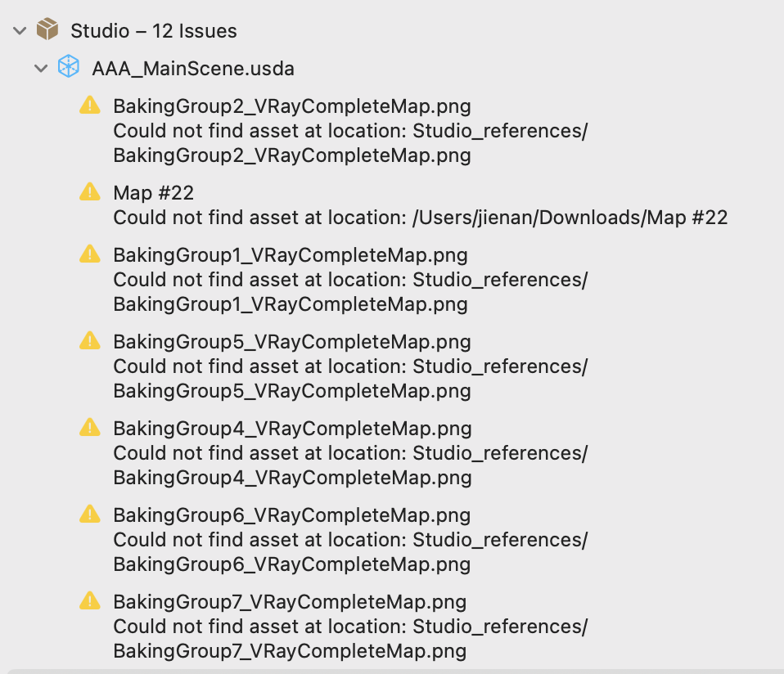Click warning icon for BakingGroup6_VRayCompleteMap.png
The image size is (784, 674).
click(90, 514)
